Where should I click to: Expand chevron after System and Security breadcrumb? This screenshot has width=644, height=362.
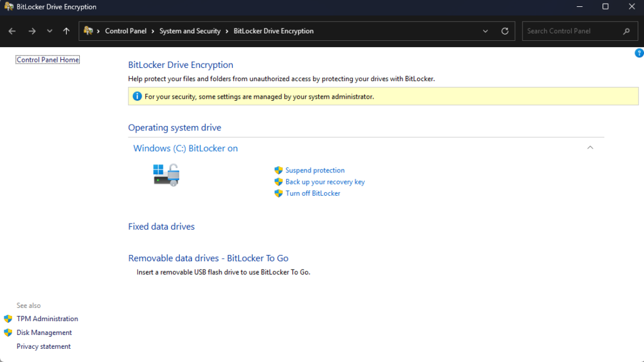tap(226, 31)
